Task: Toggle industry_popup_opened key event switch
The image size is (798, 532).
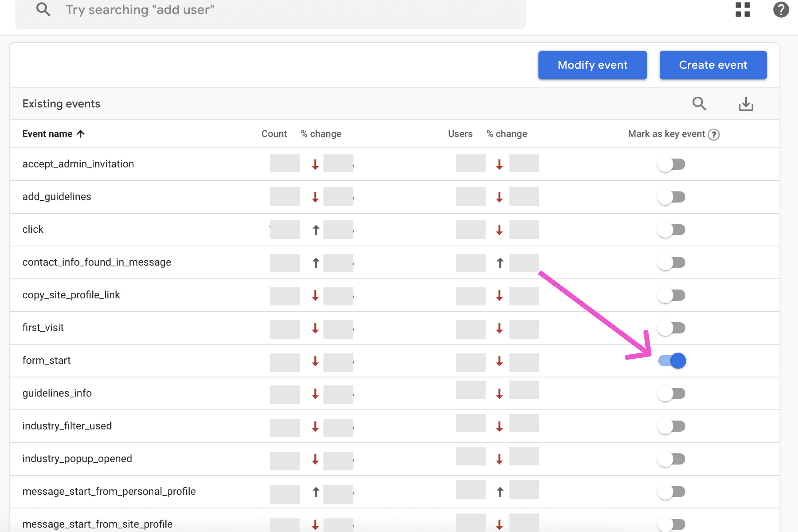Action: click(671, 459)
